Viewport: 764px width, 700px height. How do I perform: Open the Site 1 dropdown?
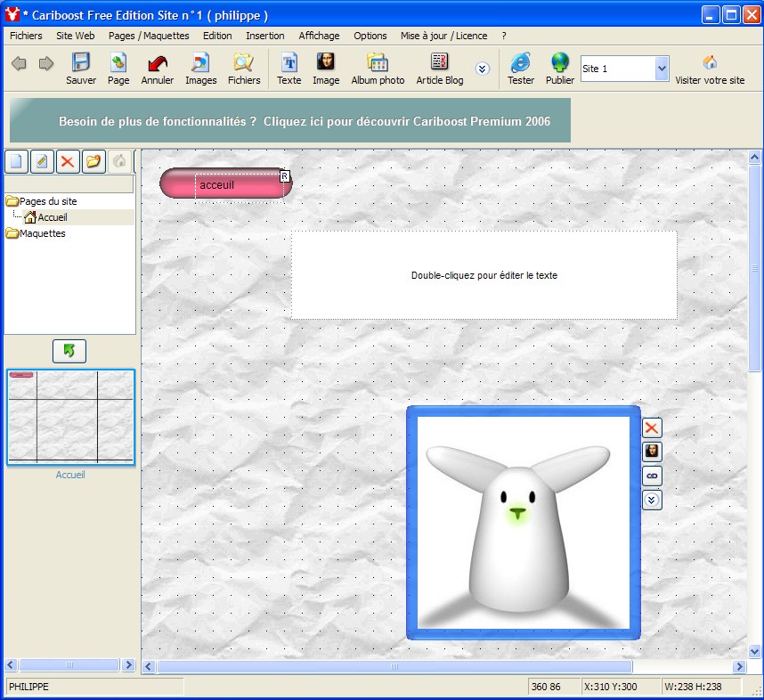tap(662, 69)
